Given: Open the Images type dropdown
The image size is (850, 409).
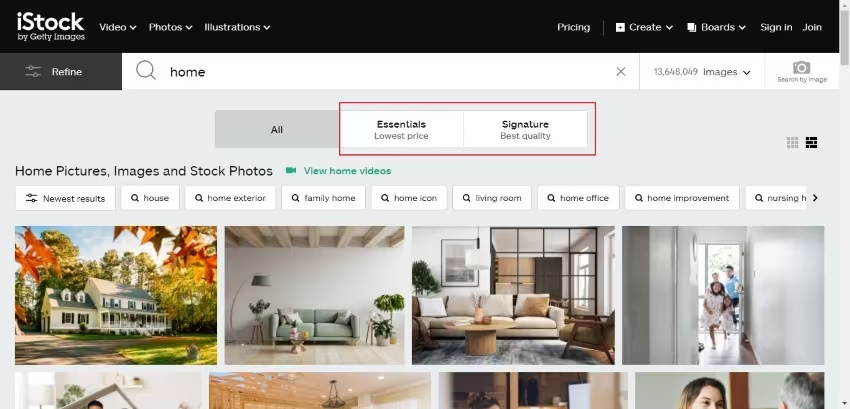Looking at the screenshot, I should click(x=726, y=72).
